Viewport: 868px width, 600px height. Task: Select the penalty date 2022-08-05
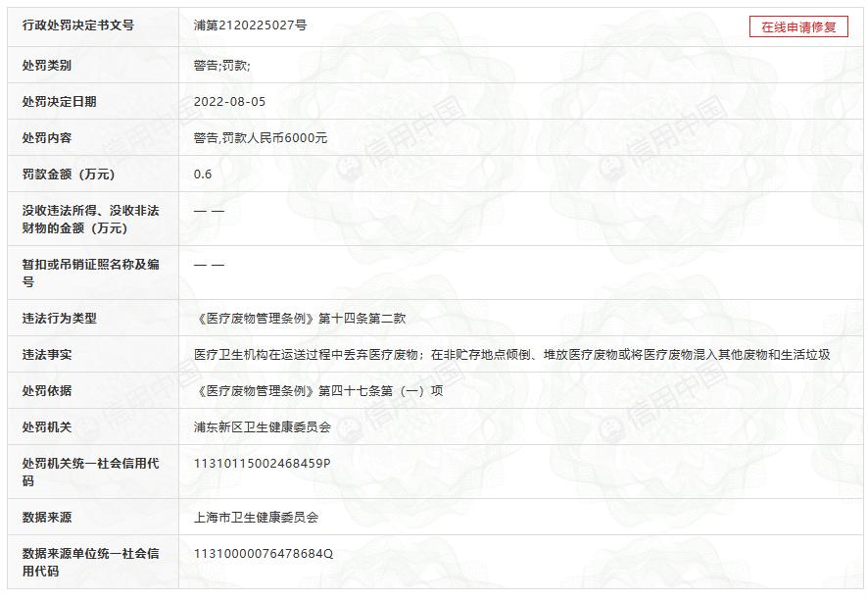coord(229,101)
